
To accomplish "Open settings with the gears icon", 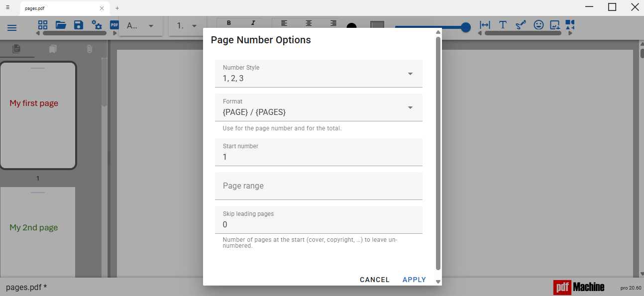I will click(x=97, y=25).
